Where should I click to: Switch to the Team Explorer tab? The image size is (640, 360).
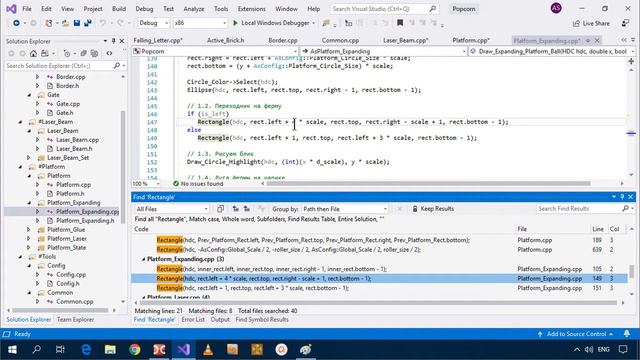(75, 320)
